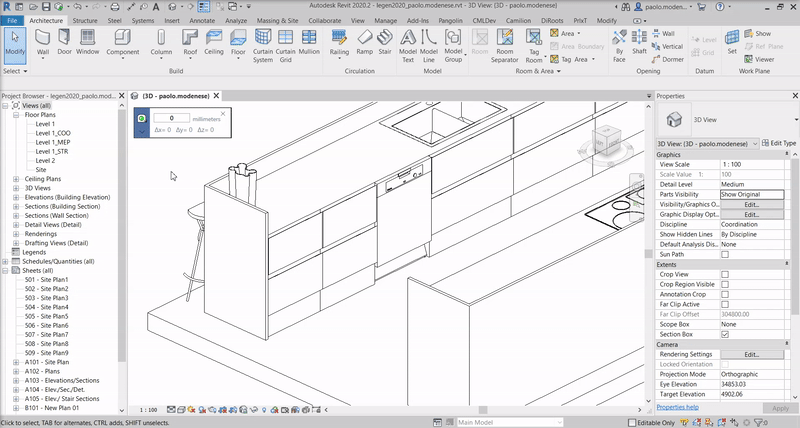
Task: Open sheet A101 - Site Plan
Action: pos(46,360)
